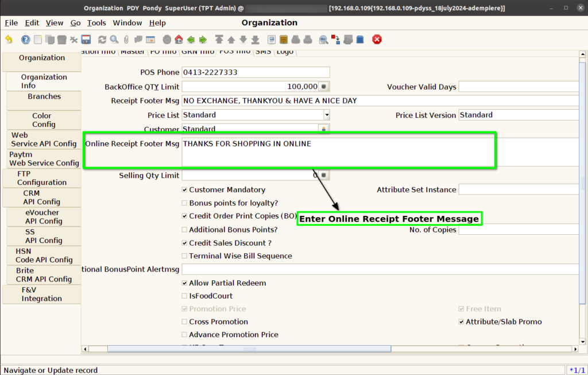Enable Additional Bonus Points checkbox

tap(184, 230)
